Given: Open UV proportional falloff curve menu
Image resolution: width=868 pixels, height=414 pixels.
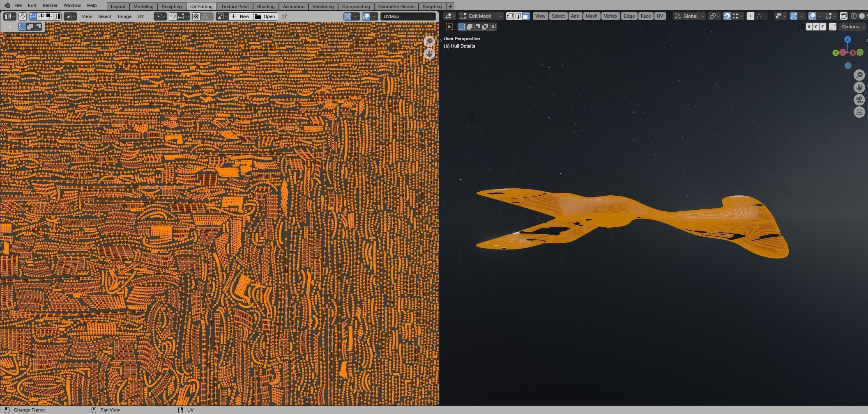Looking at the screenshot, I should tap(207, 16).
